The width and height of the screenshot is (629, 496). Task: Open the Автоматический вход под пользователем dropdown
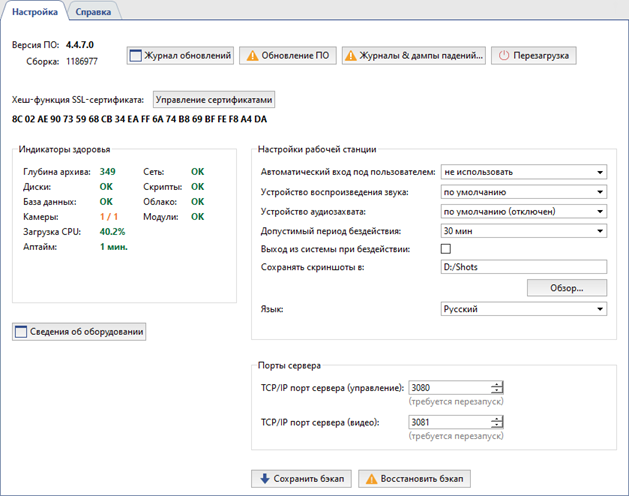524,173
